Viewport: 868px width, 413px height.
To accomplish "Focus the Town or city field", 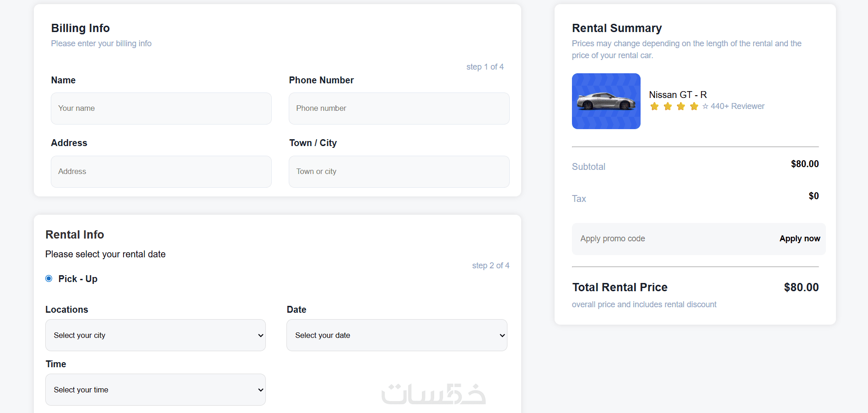I will coord(399,172).
